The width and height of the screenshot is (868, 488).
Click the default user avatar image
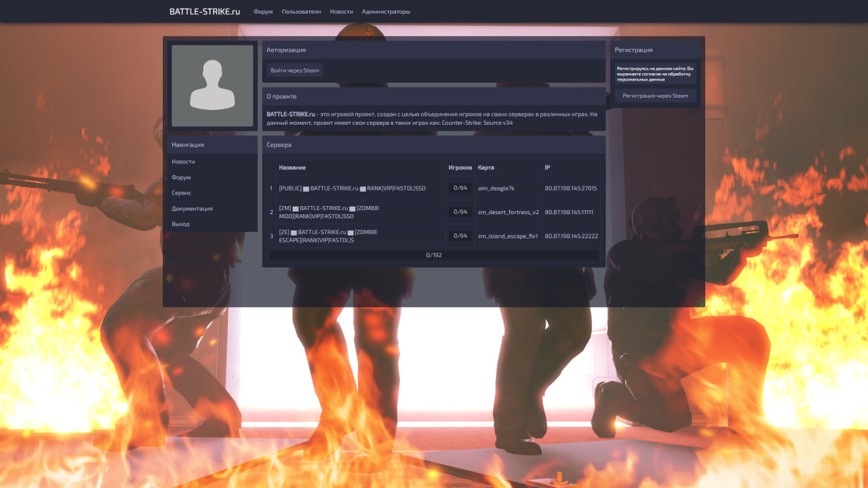tap(212, 85)
